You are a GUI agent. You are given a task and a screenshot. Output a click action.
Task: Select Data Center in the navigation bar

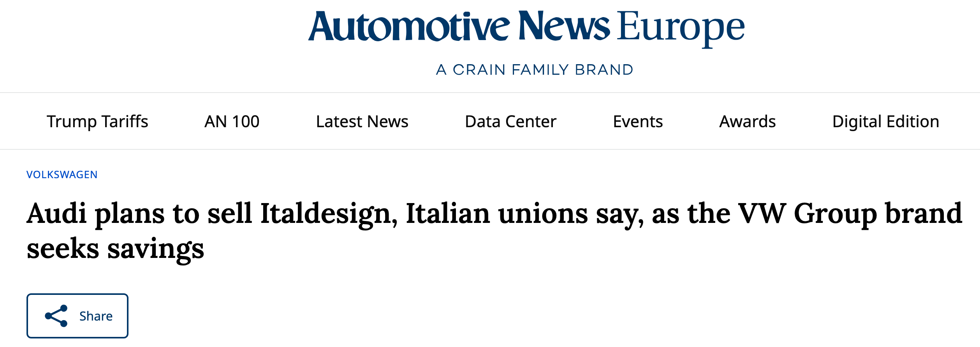tap(510, 121)
